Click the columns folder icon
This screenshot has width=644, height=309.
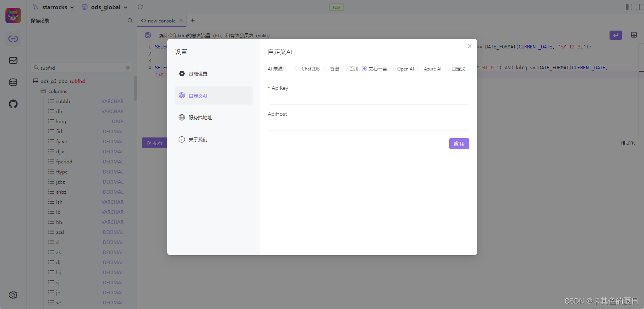pyautogui.click(x=43, y=91)
